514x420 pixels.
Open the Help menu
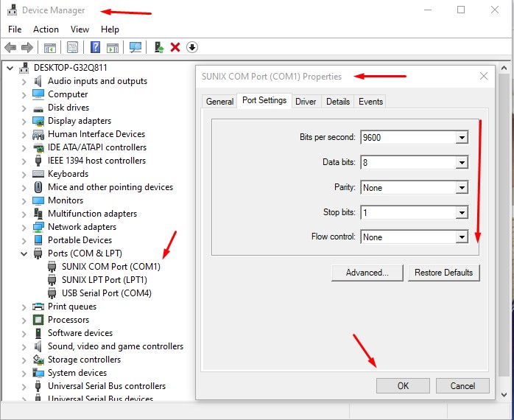tap(110, 29)
